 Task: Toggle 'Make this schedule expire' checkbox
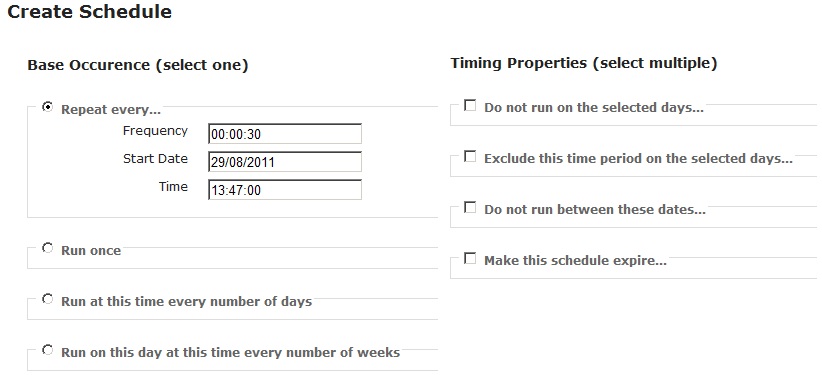470,259
